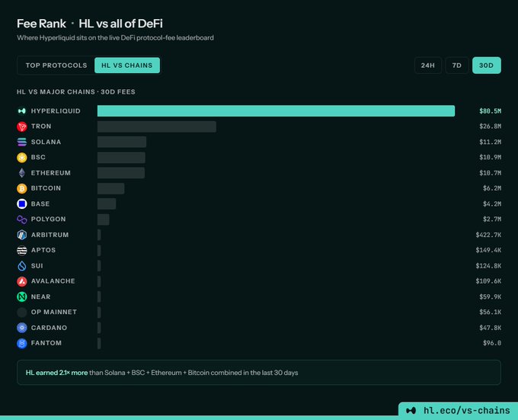Image resolution: width=518 pixels, height=420 pixels.
Task: Click the $47.8K fee value
Action: [491, 328]
